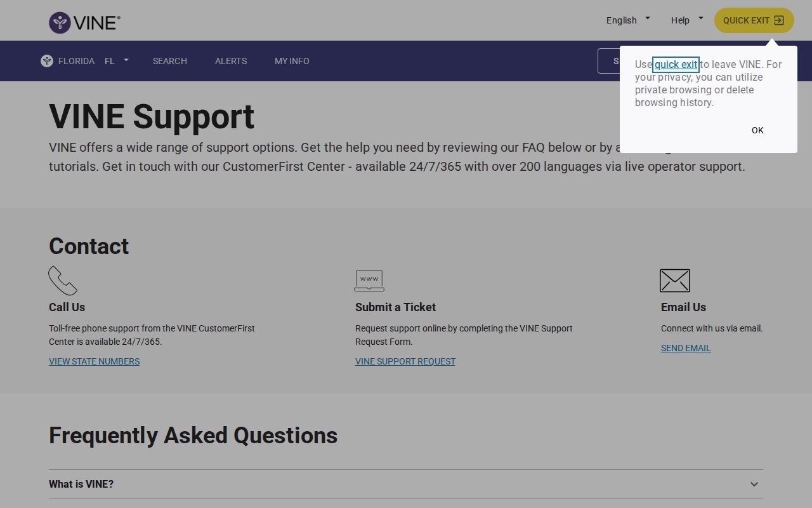Screen dimensions: 812x508
Task: Click the Email Us heading
Action: [x=683, y=307]
